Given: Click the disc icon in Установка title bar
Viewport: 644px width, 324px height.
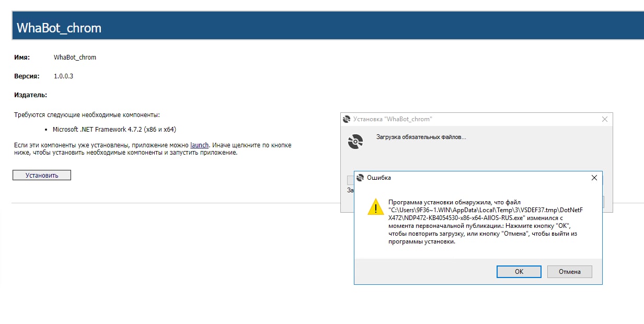Looking at the screenshot, I should (346, 119).
